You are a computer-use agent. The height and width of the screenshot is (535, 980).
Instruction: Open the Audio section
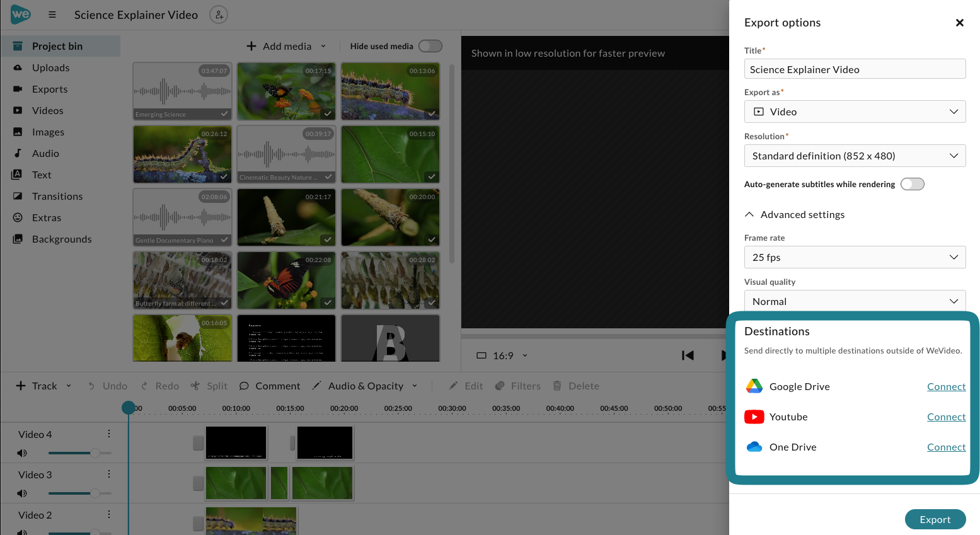click(45, 153)
